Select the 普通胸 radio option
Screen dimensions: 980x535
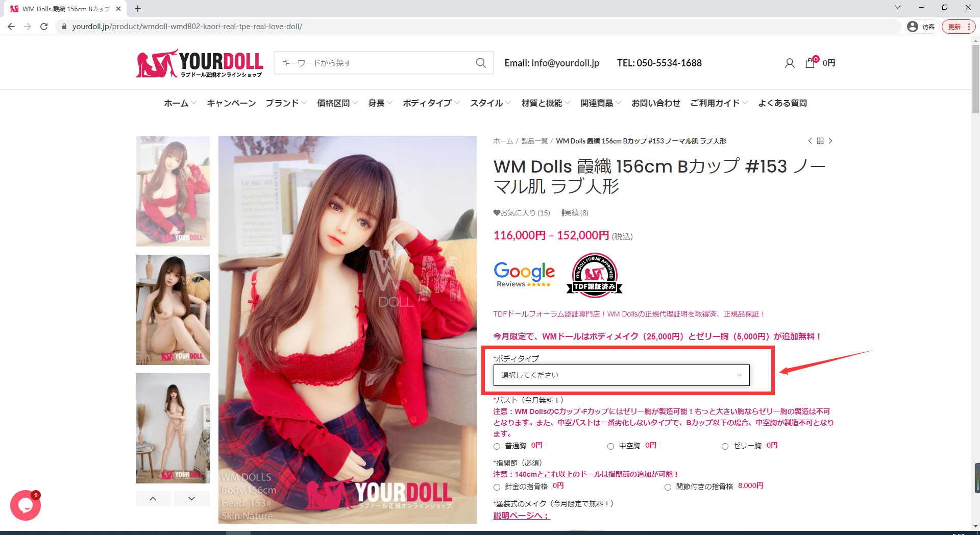(497, 447)
